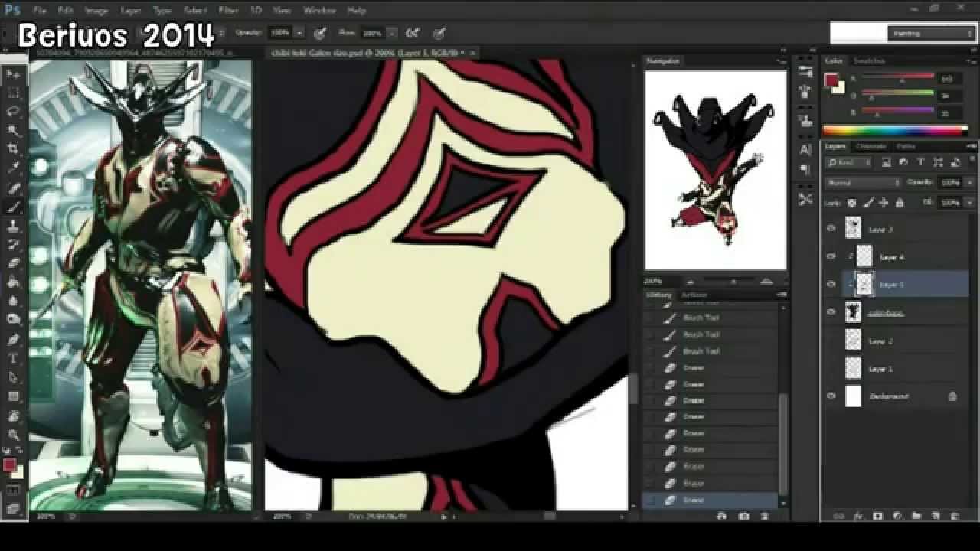Select the Eraser tool in the toolbox
Viewport: 980px width, 551px height.
pyautogui.click(x=14, y=263)
